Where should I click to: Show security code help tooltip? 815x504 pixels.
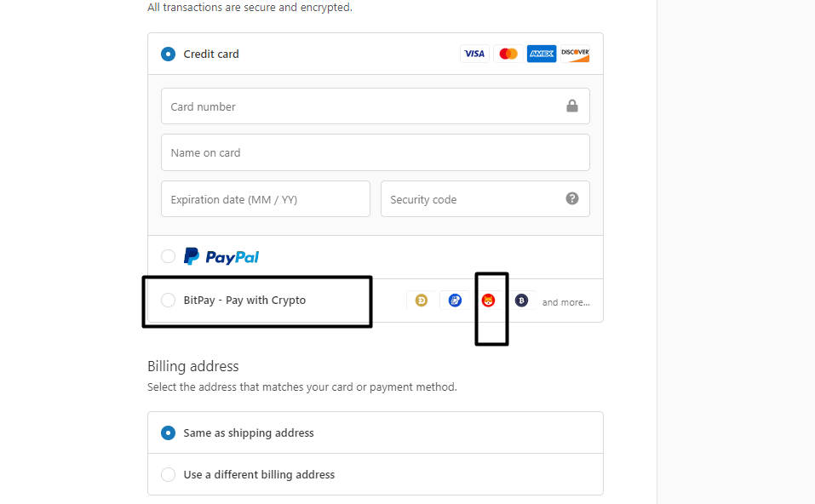click(572, 198)
